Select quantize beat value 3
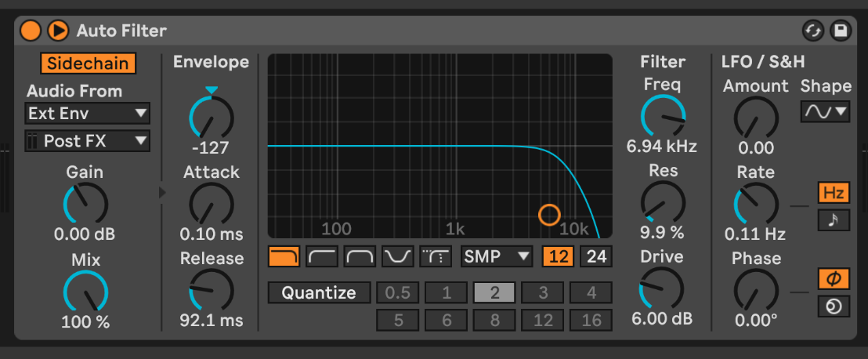The width and height of the screenshot is (868, 359). (542, 292)
